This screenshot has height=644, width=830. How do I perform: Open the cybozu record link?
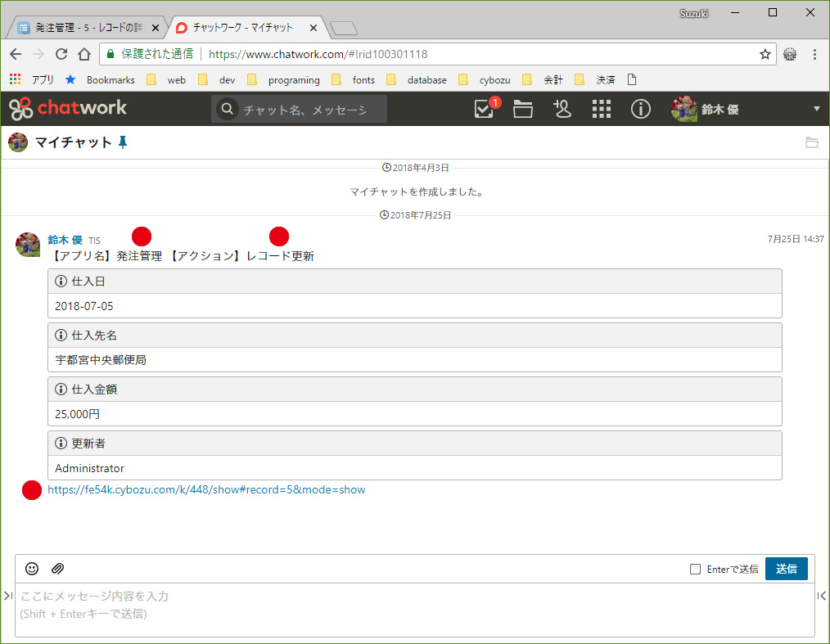pyautogui.click(x=206, y=489)
